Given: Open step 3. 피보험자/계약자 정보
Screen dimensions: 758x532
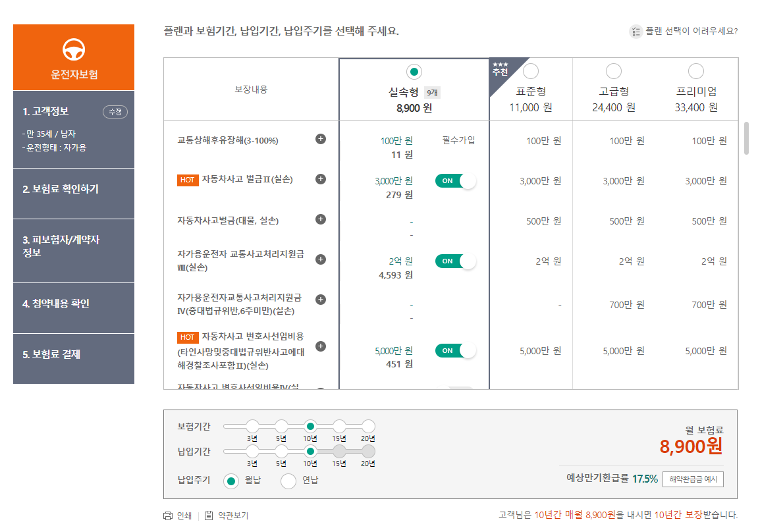Looking at the screenshot, I should click(74, 252).
